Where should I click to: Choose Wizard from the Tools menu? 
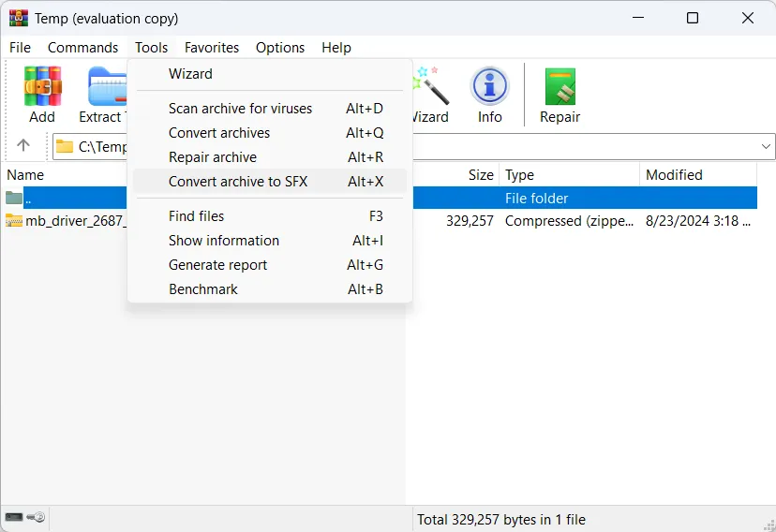click(270, 74)
